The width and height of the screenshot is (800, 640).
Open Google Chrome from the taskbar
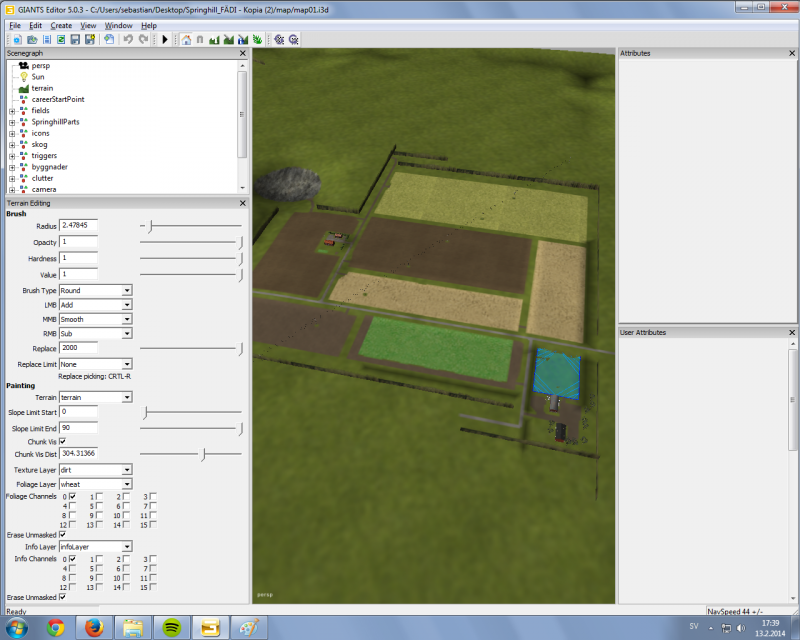(x=55, y=627)
